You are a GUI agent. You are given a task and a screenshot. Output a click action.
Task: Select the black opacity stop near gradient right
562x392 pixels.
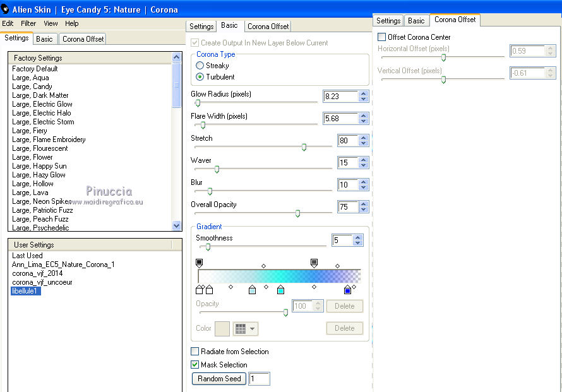tap(314, 263)
